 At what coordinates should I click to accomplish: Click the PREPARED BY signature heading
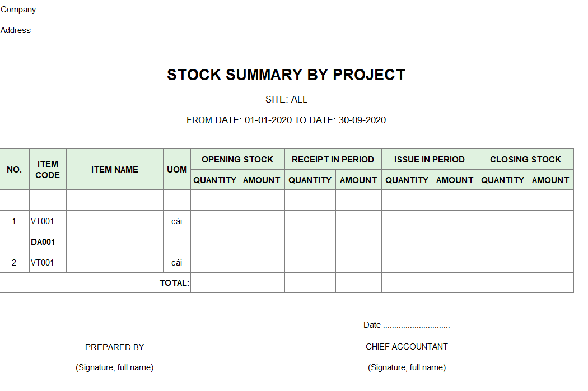[114, 347]
